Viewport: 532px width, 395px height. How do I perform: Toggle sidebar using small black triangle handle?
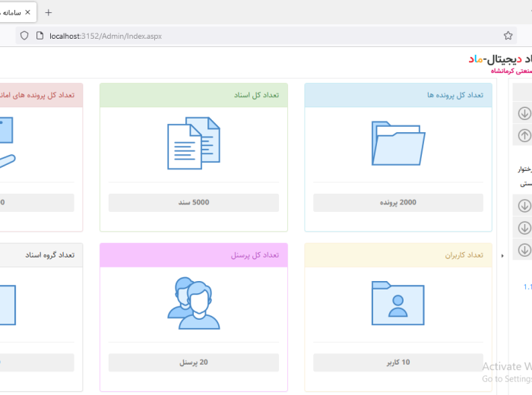tap(502, 256)
